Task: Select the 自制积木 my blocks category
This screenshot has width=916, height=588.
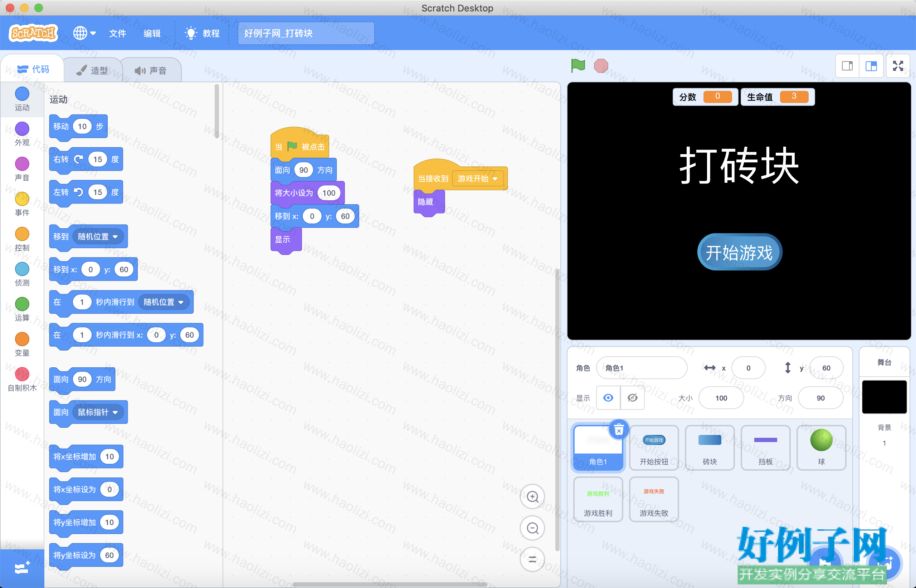Action: (22, 380)
